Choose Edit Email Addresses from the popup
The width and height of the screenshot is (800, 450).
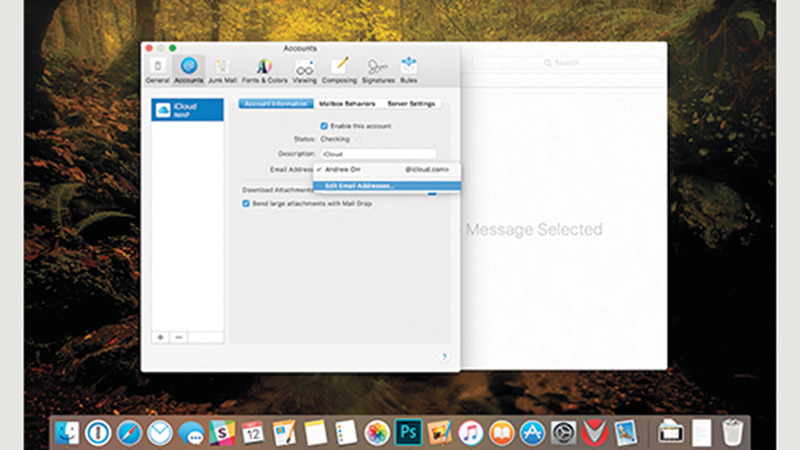(x=359, y=185)
